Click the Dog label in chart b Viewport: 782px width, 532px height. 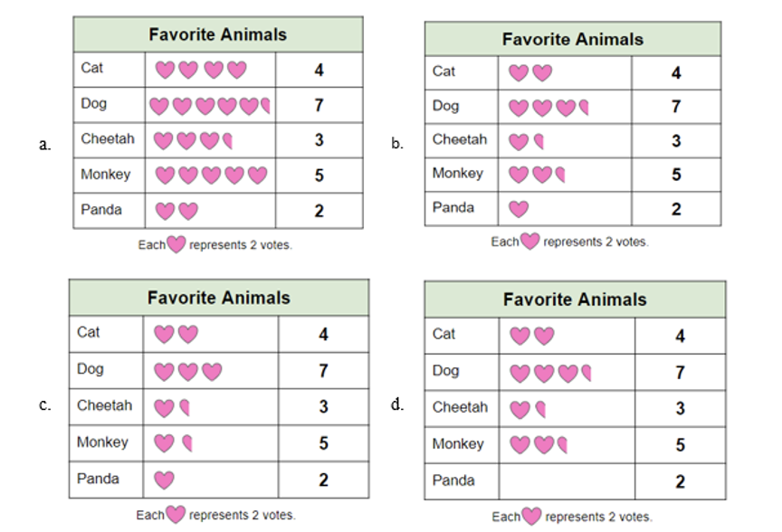pyautogui.click(x=446, y=106)
